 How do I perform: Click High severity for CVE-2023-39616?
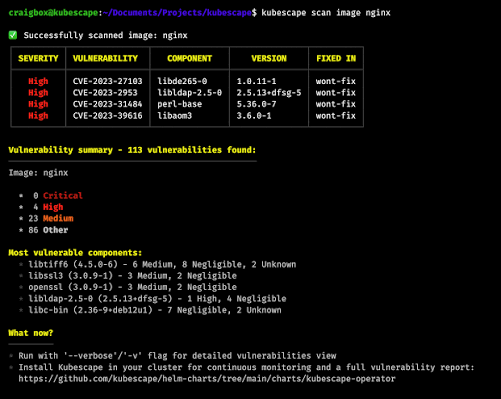point(38,116)
